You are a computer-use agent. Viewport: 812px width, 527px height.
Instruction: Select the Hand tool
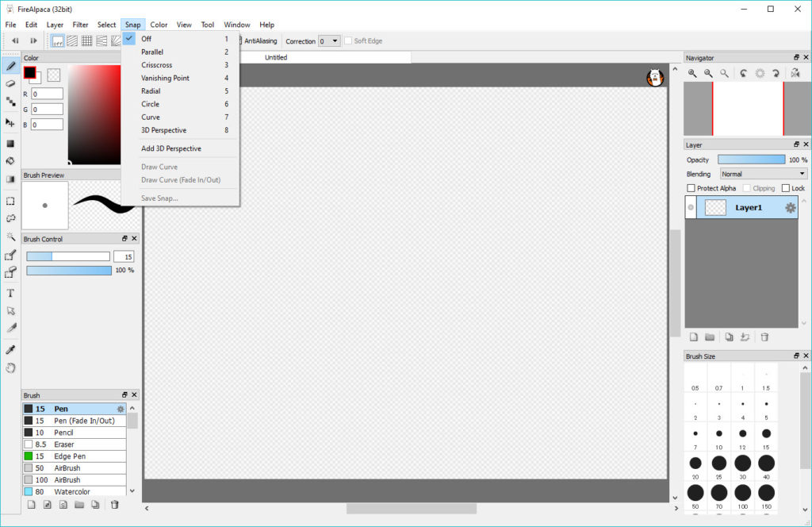coord(10,368)
